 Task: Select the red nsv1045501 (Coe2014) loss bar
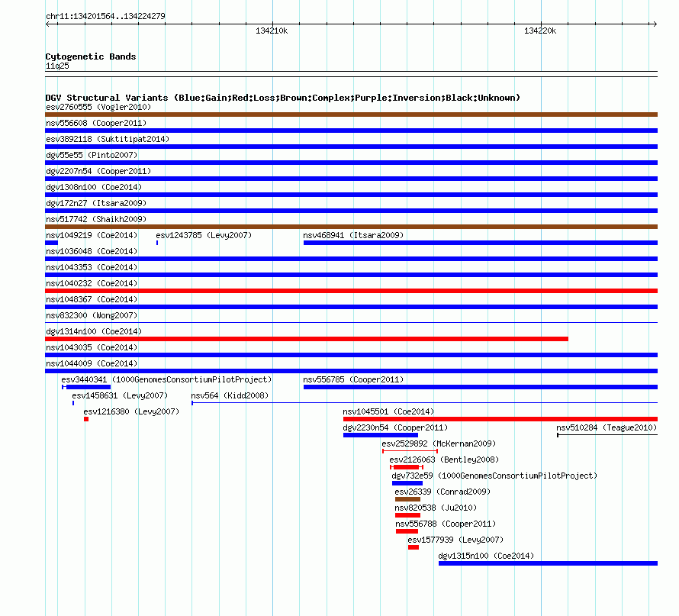coord(500,419)
